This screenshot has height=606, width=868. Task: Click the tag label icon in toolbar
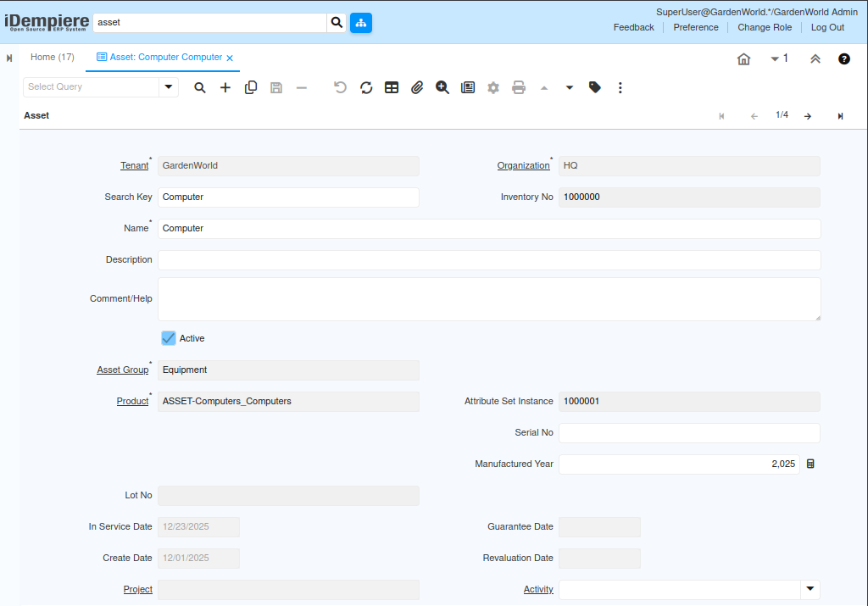point(595,87)
